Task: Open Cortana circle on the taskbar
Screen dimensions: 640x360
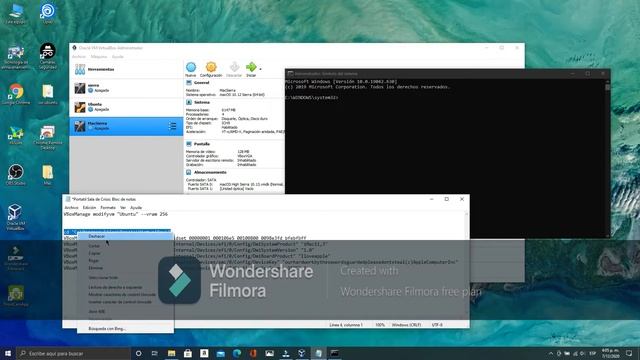Action: pos(138,353)
